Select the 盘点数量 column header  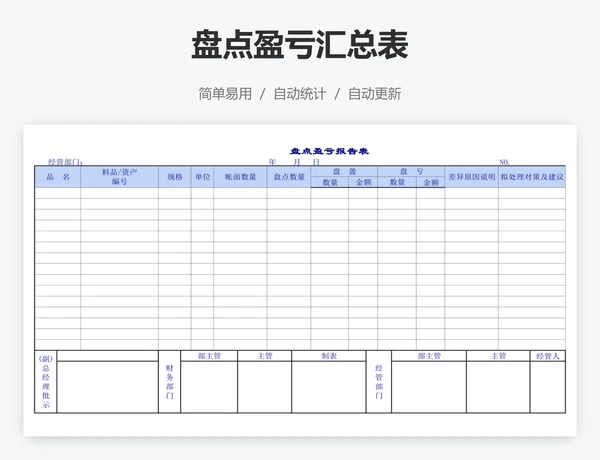289,177
